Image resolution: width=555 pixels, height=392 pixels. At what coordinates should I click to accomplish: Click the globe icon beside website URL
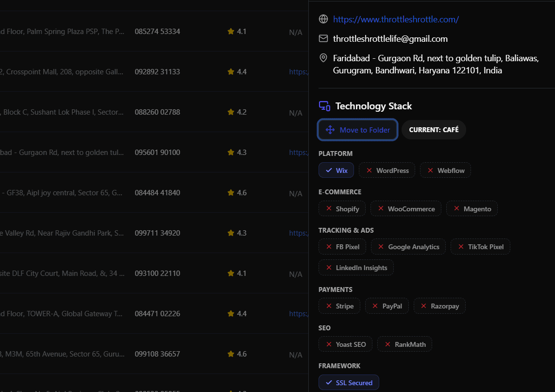(x=323, y=19)
